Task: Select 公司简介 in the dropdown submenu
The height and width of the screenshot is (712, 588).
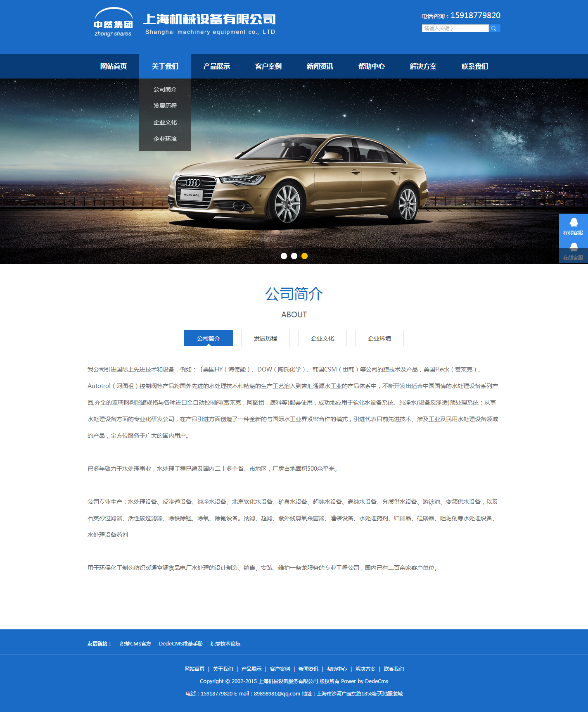Action: pos(165,89)
